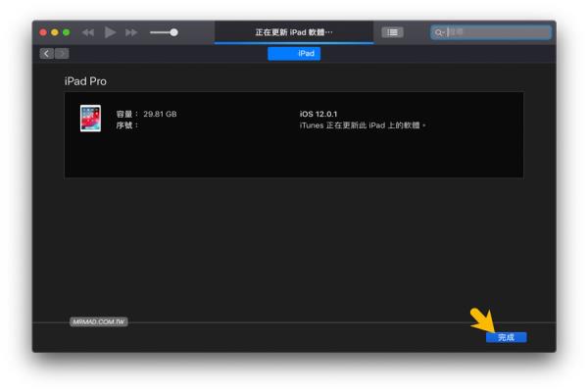Click the iPad Pro device heading
Viewport: 588px width, 392px height.
(85, 81)
